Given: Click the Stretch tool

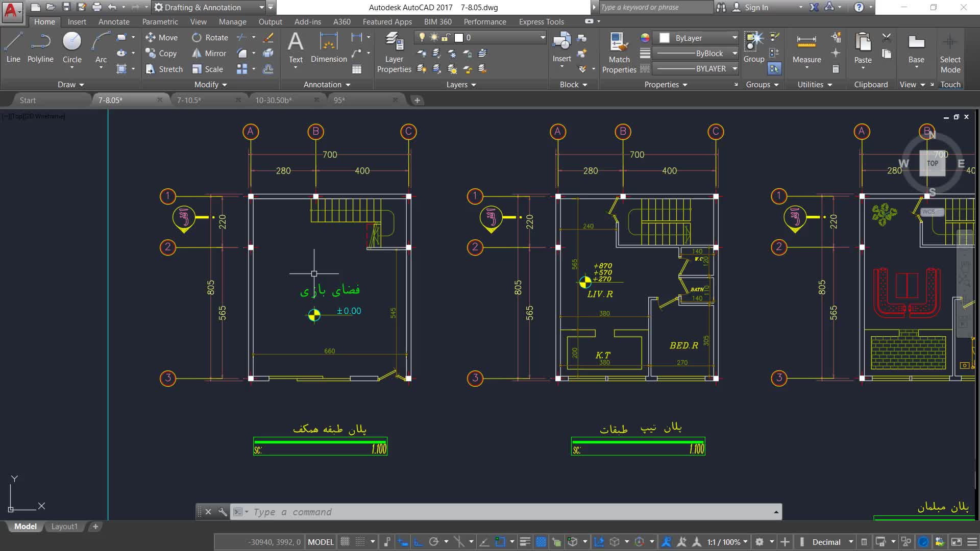Looking at the screenshot, I should pos(164,69).
